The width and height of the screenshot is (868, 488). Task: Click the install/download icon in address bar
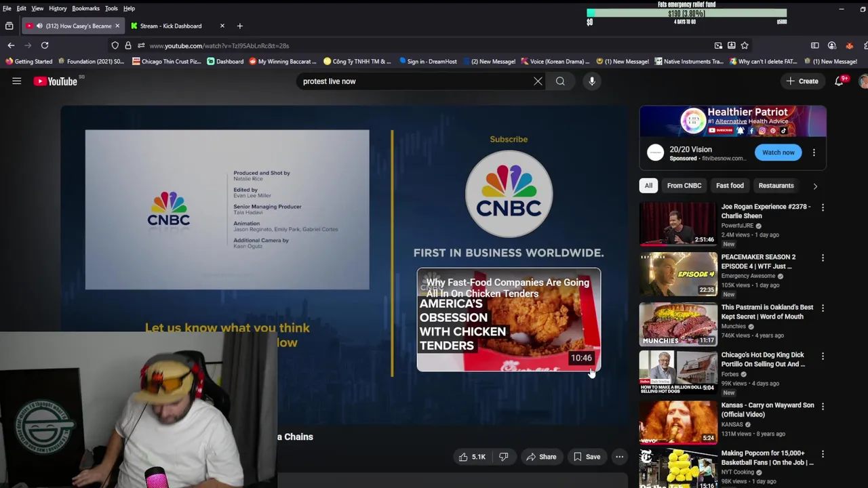point(731,45)
